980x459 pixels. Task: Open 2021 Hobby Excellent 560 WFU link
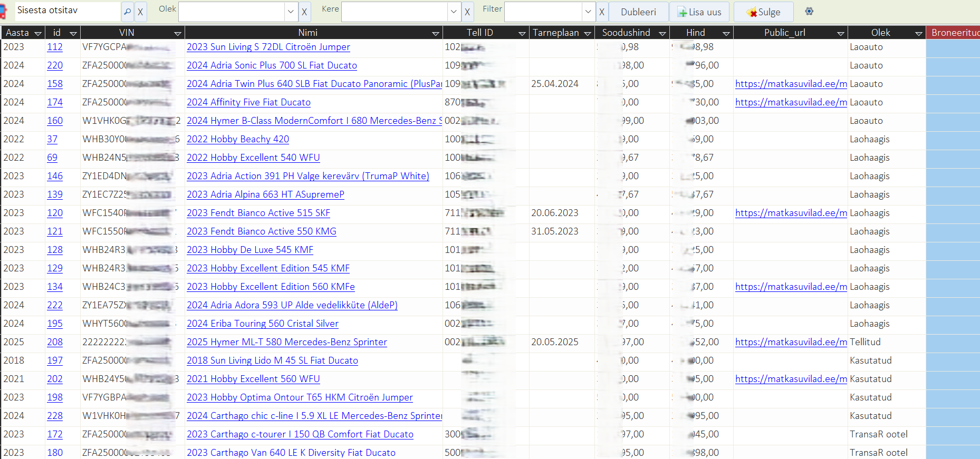[x=253, y=379]
